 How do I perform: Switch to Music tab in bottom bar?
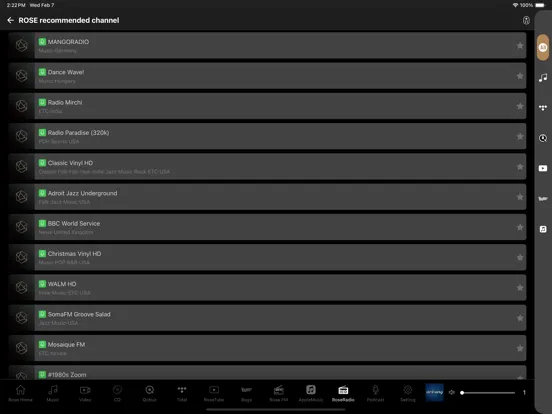click(53, 393)
